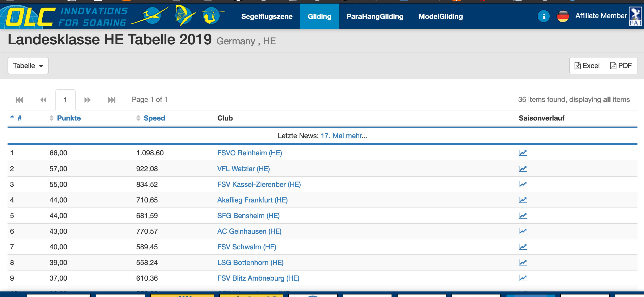Click speed value 770,57
644x297 pixels.
147,231
